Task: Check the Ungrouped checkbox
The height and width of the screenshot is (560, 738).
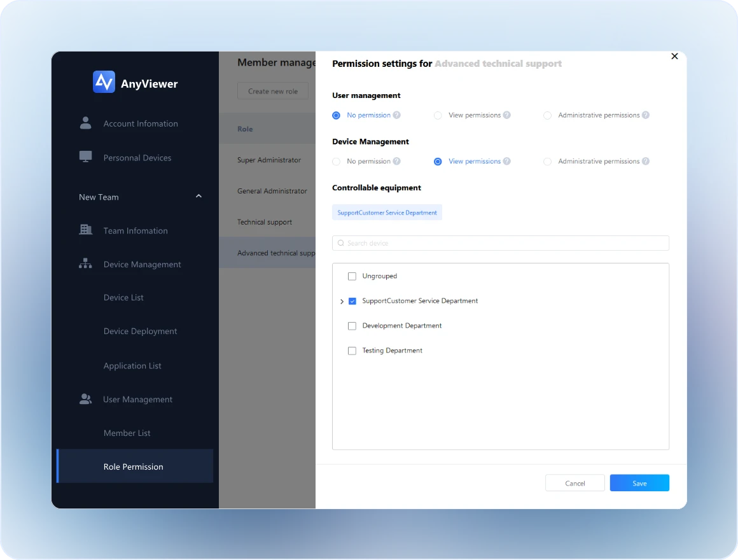Action: 352,276
